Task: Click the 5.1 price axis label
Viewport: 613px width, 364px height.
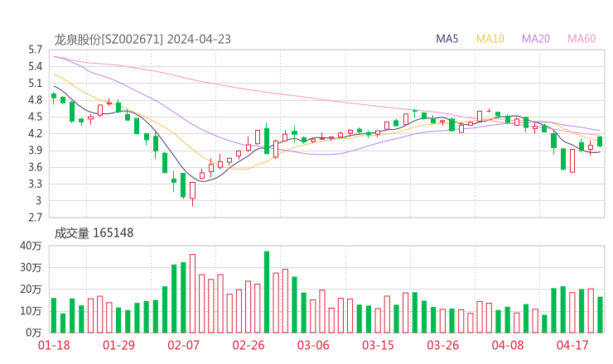Action: pyautogui.click(x=35, y=84)
